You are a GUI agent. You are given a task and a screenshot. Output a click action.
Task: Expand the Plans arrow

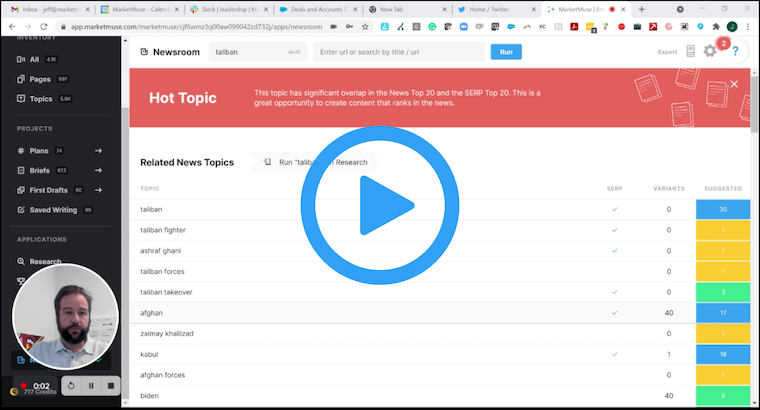coord(98,151)
